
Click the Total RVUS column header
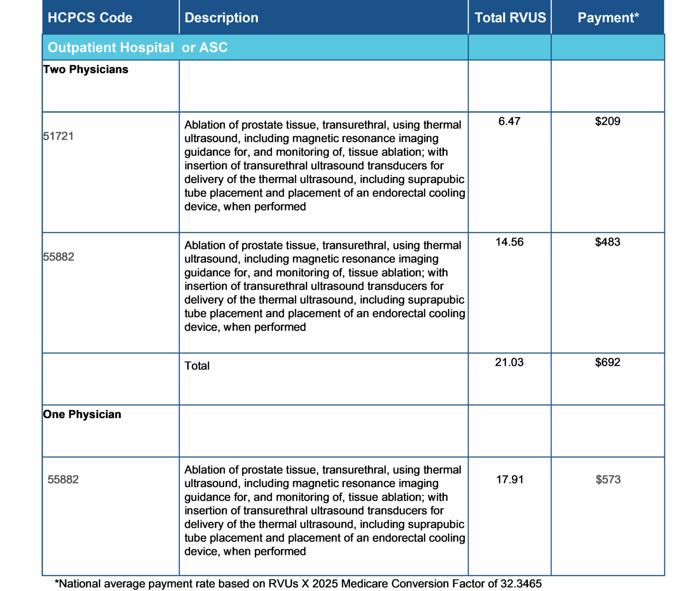tap(510, 18)
